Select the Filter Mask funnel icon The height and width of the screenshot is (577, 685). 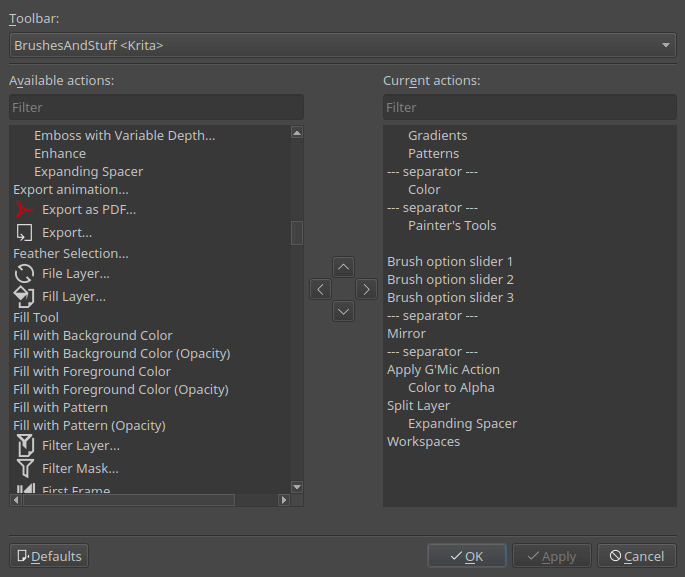point(24,468)
